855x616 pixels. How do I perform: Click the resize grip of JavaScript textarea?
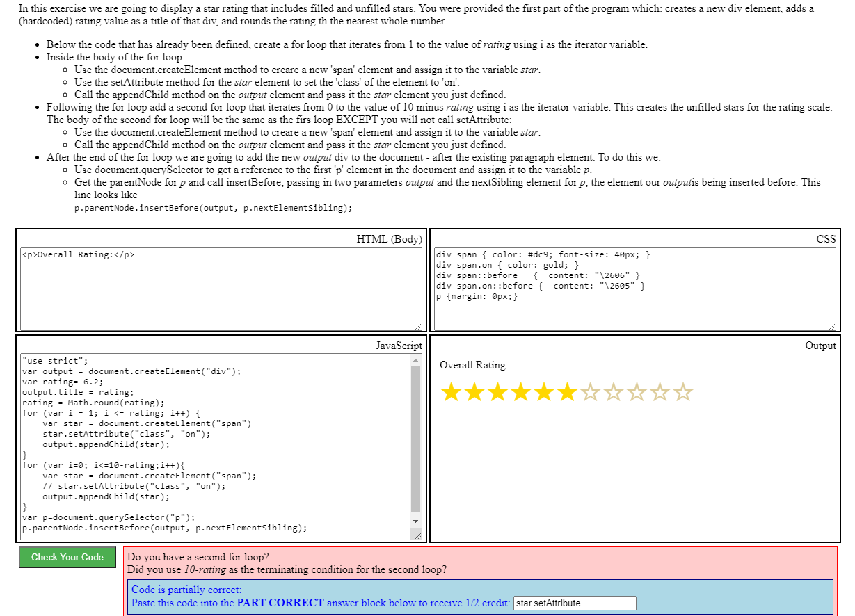click(418, 535)
